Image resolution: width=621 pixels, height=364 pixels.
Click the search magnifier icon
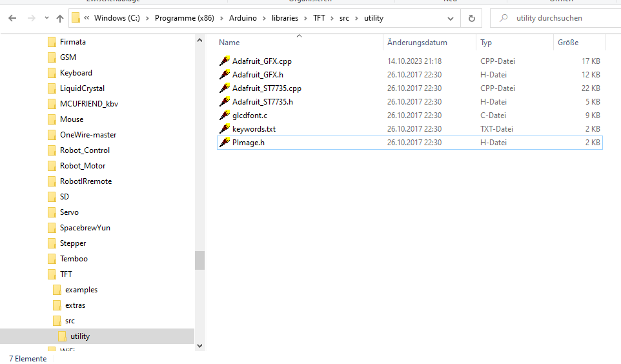504,18
